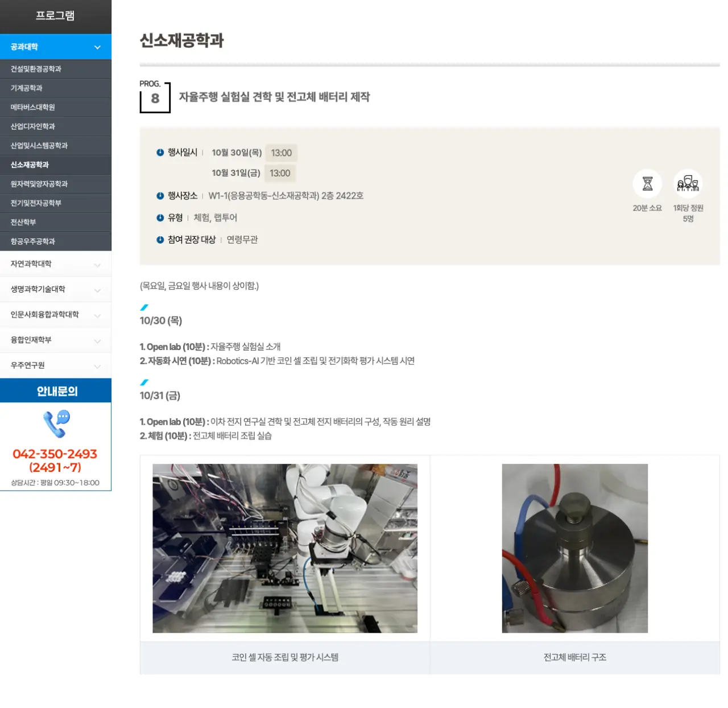Open the 원자력및양자공학과 link
This screenshot has height=708, width=728.
[x=39, y=184]
